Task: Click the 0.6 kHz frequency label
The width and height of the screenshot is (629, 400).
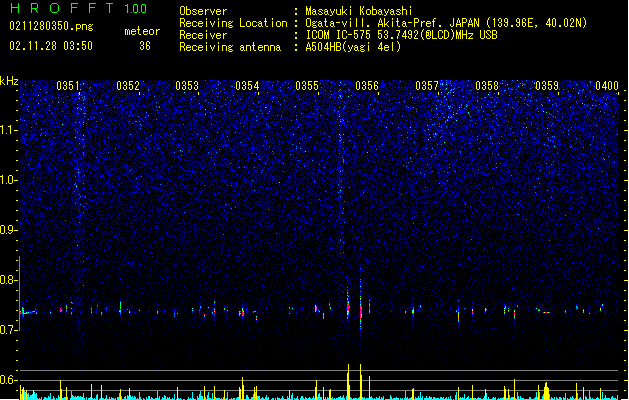Action: (x=9, y=380)
